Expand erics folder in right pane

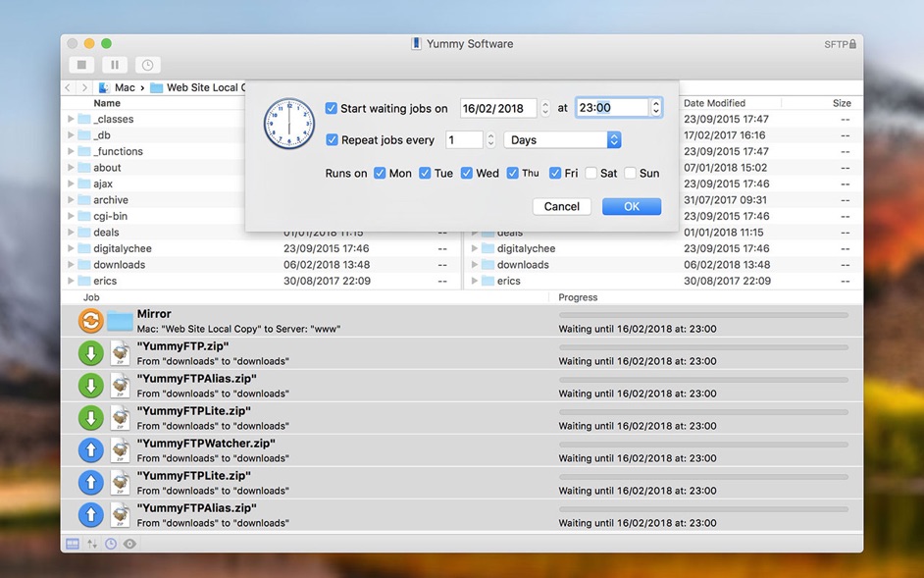click(475, 282)
